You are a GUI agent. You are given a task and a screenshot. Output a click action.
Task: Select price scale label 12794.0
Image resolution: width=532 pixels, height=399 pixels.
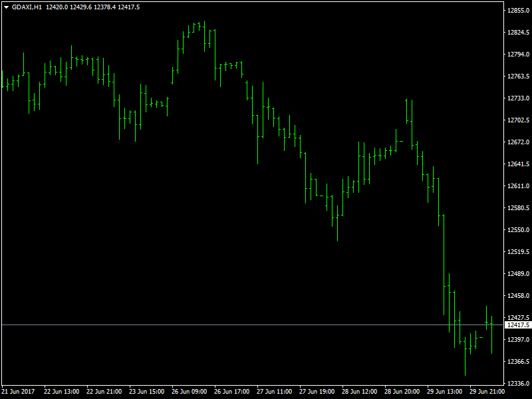coord(518,55)
